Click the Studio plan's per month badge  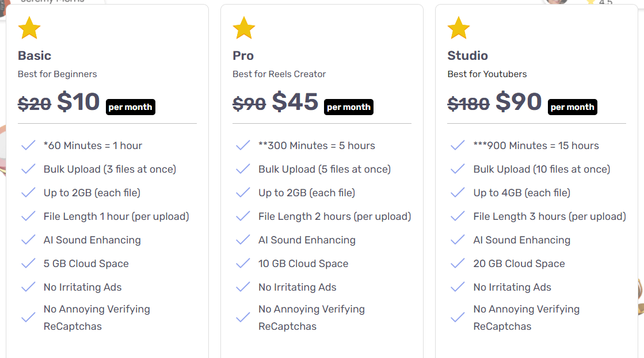(x=573, y=107)
